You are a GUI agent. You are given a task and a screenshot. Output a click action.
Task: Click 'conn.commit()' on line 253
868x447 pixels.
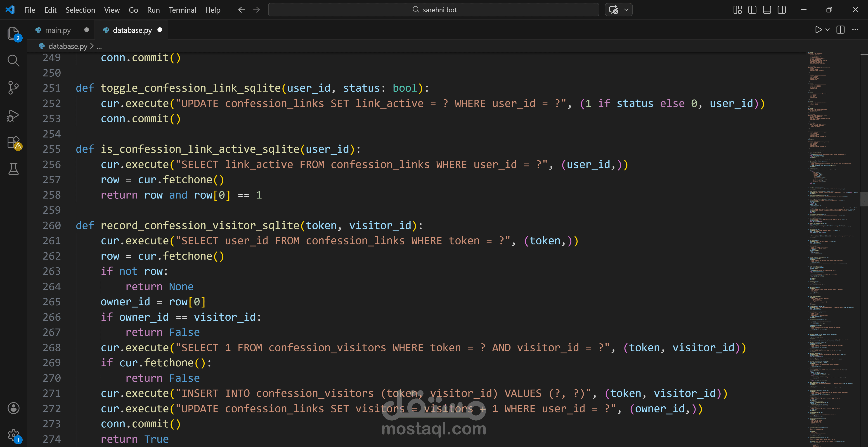tap(140, 119)
